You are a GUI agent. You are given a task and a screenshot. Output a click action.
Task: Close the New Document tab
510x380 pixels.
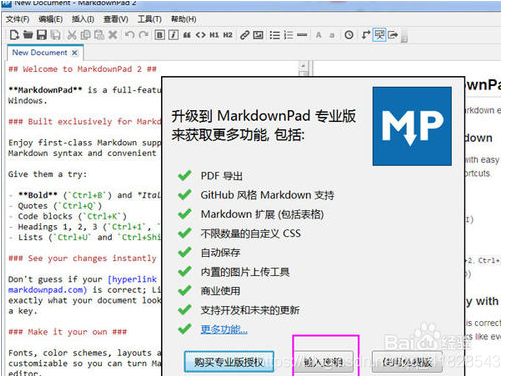[x=75, y=53]
